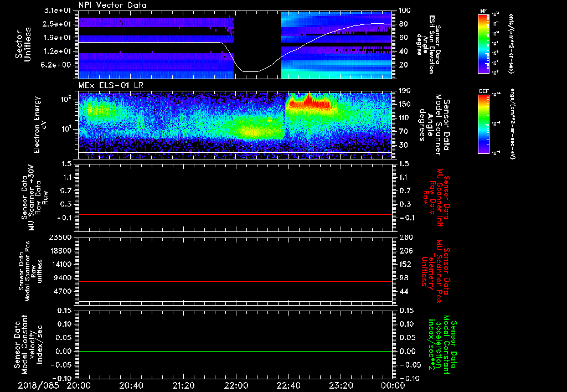Click the '1.2e+01' sector axis value
Viewport: 567px width, 392px height.
(58, 51)
